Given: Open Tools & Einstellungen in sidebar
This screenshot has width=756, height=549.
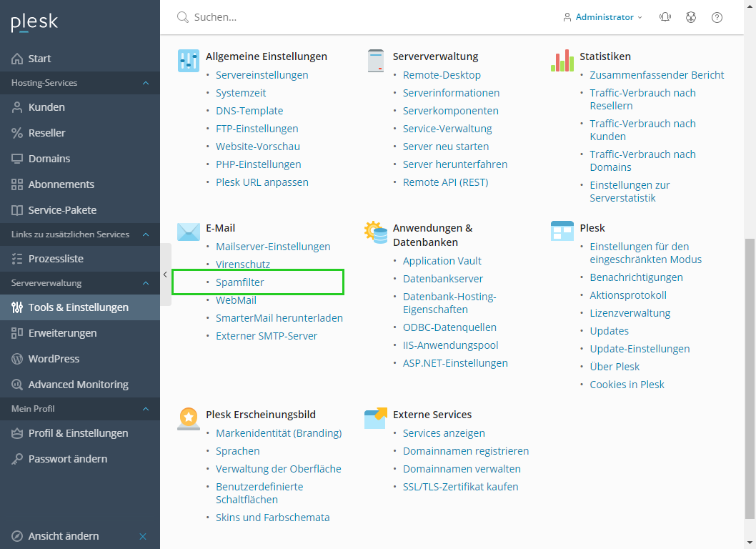Looking at the screenshot, I should coord(80,307).
